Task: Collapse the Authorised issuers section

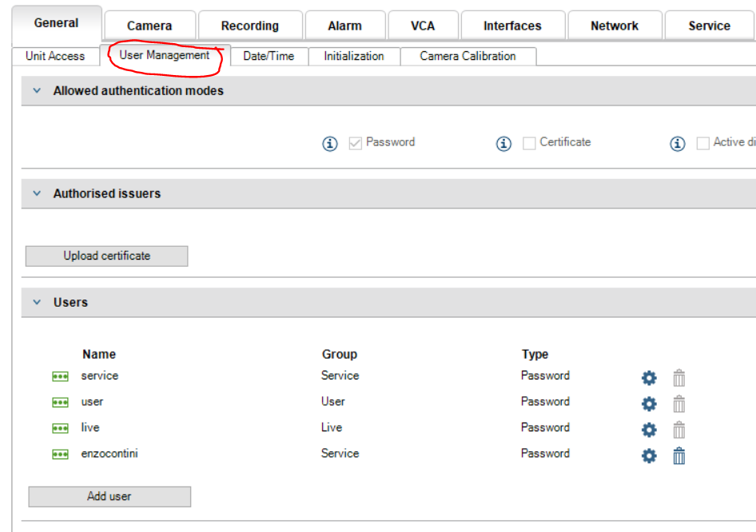Action: tap(37, 193)
